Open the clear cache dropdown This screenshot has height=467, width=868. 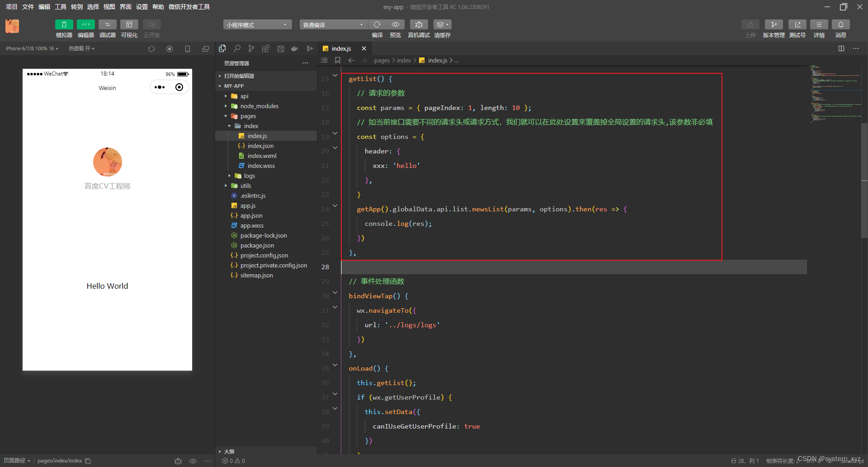click(443, 24)
